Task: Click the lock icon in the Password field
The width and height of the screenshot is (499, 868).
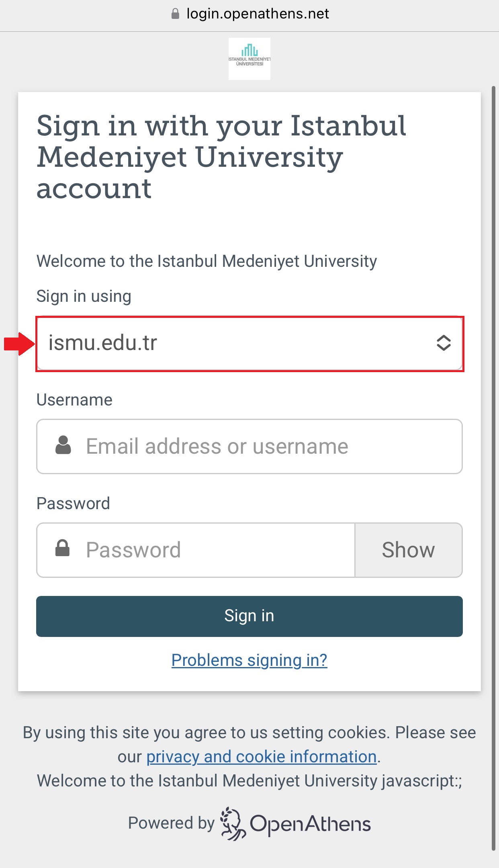Action: (x=62, y=549)
